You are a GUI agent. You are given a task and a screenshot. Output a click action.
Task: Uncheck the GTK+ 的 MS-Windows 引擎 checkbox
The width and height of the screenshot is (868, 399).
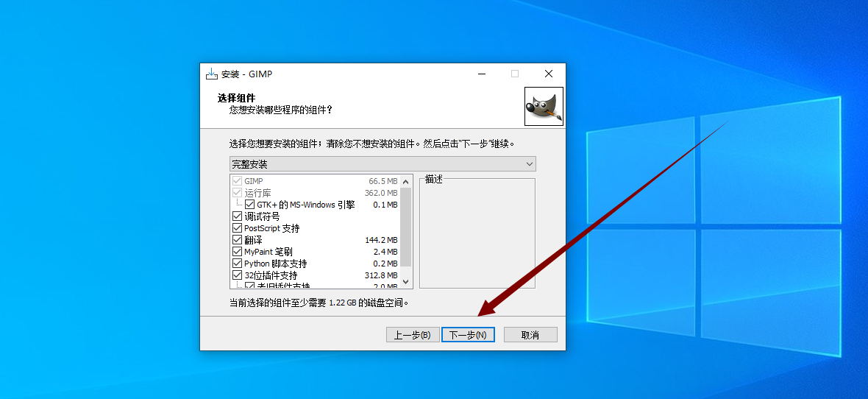pos(249,205)
